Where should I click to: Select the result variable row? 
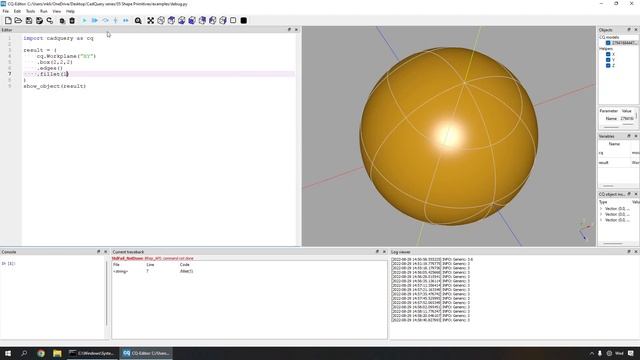[619, 162]
